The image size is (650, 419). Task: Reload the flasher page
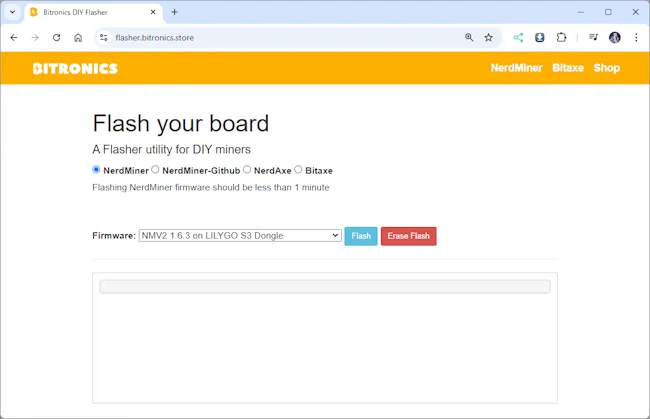click(57, 38)
